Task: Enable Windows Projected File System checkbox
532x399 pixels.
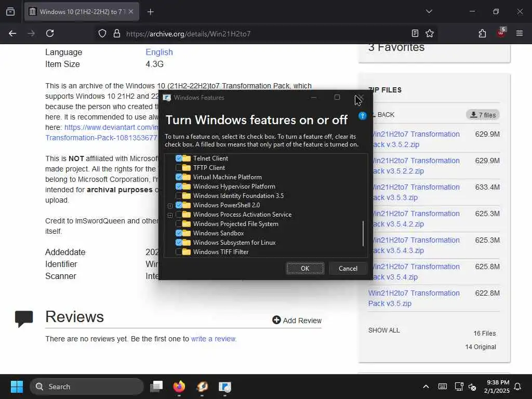Action: pos(179,224)
